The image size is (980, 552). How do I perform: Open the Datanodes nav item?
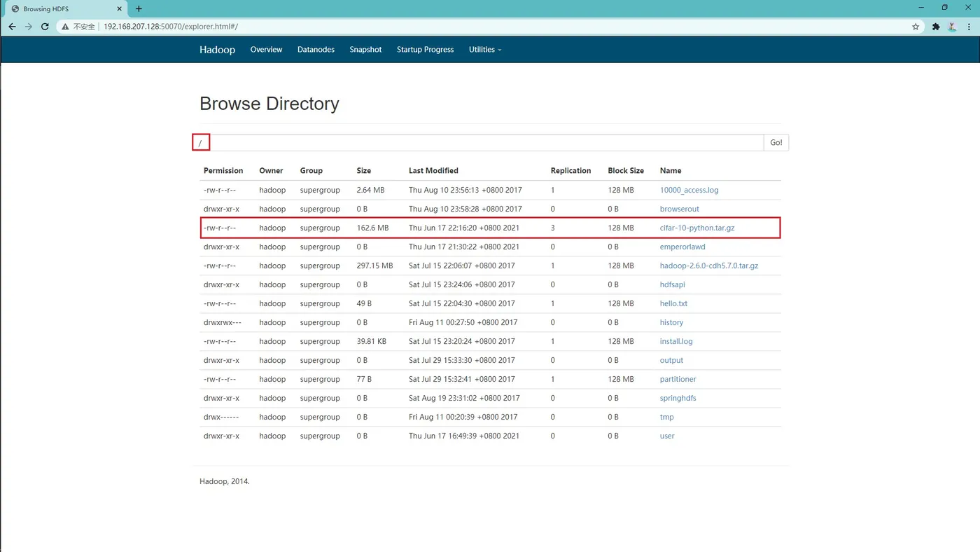coord(316,50)
